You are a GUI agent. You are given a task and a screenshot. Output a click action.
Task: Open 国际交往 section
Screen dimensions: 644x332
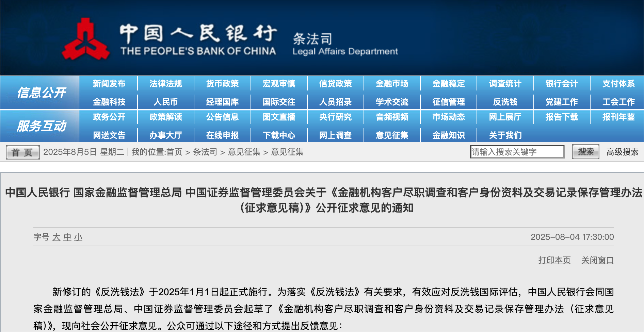(279, 102)
